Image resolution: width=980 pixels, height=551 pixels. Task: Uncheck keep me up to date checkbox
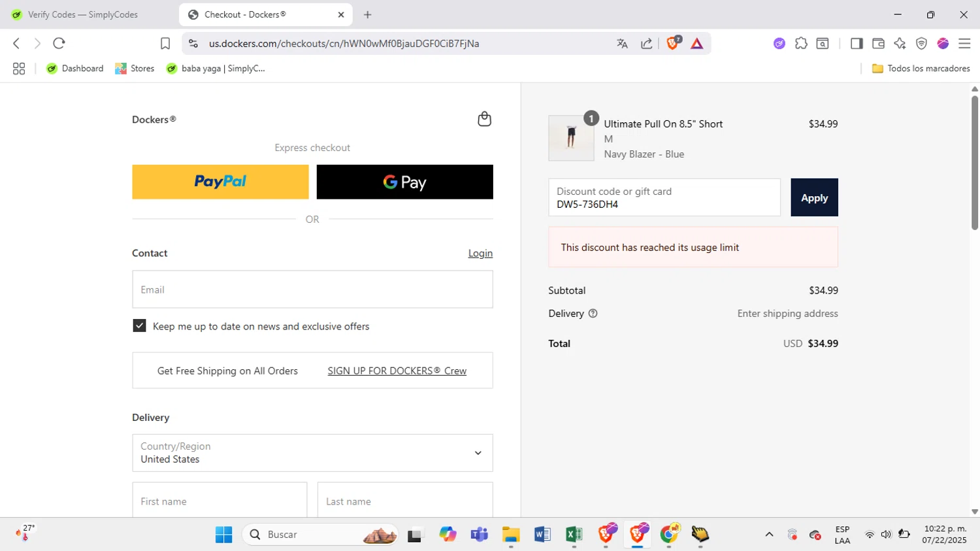(139, 326)
